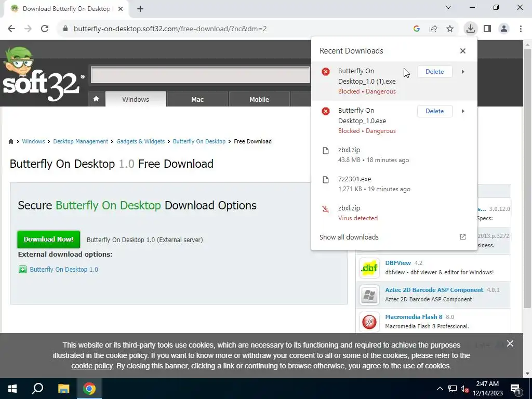The height and width of the screenshot is (399, 532).
Task: Click the padlock site info icon
Action: (x=65, y=29)
